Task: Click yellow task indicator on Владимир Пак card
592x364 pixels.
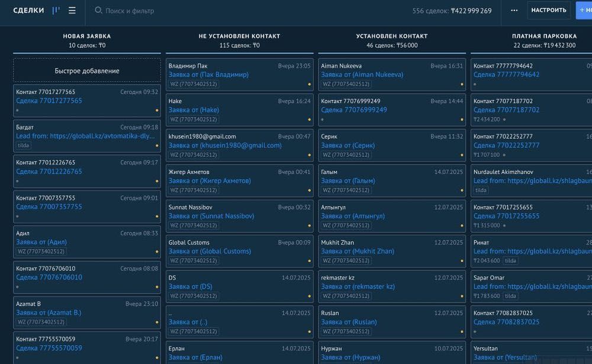Action: 309,84
